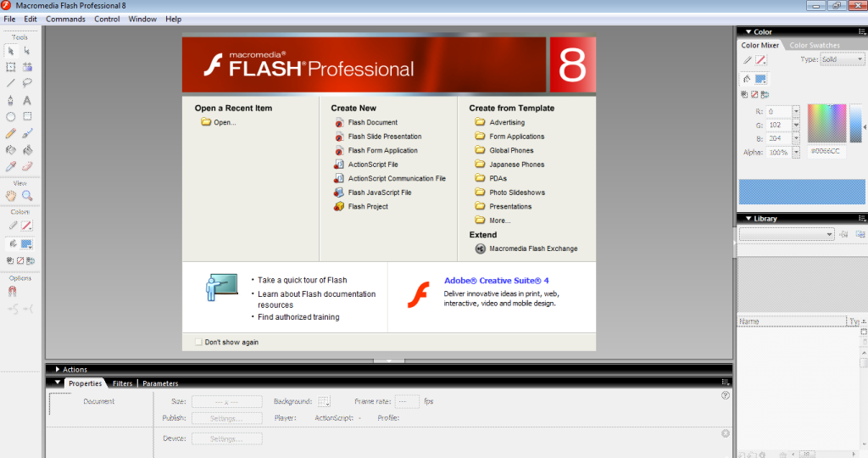This screenshot has width=868, height=458.
Task: Click the Black and White icon in Tools panel
Action: (x=10, y=260)
